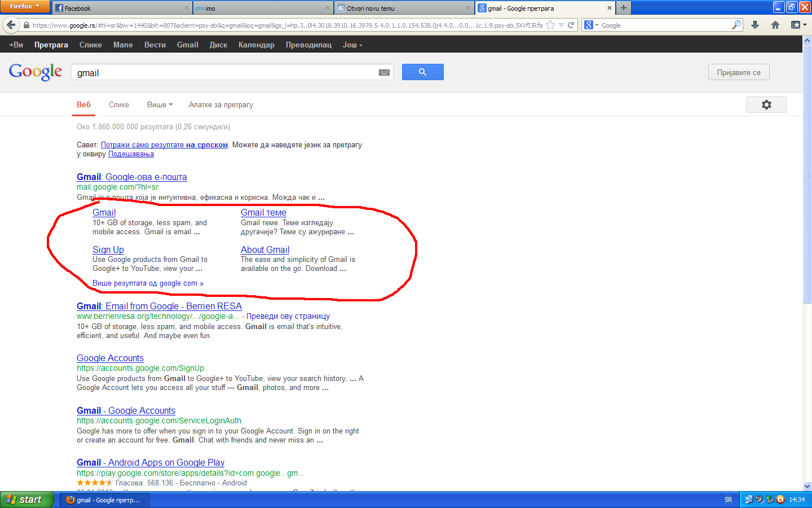Open the Windows start button
Image resolution: width=812 pixels, height=508 pixels.
(27, 500)
